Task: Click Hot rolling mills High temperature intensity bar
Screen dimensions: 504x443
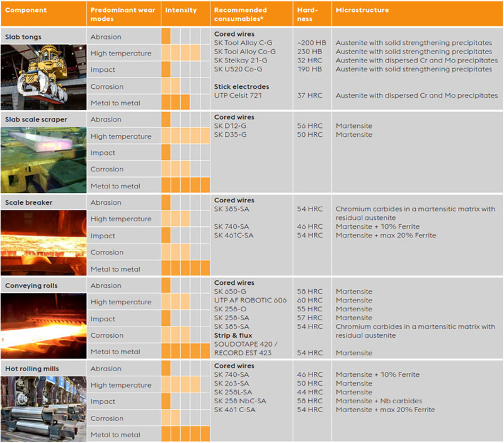Action: point(181,384)
